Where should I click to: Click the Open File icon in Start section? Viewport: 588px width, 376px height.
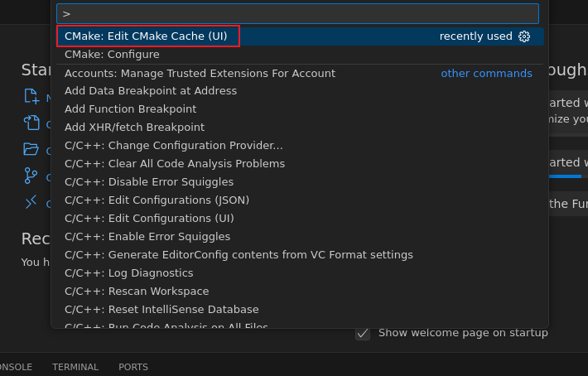31,123
